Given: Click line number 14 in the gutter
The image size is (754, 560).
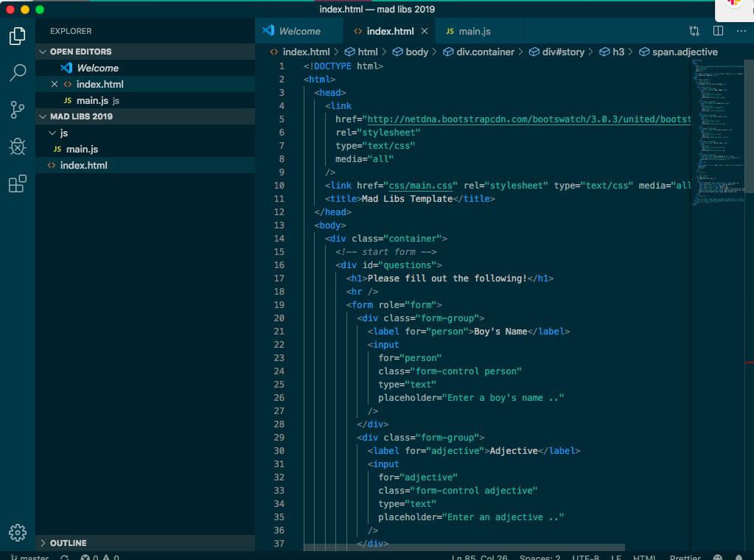Looking at the screenshot, I should click(x=279, y=239).
